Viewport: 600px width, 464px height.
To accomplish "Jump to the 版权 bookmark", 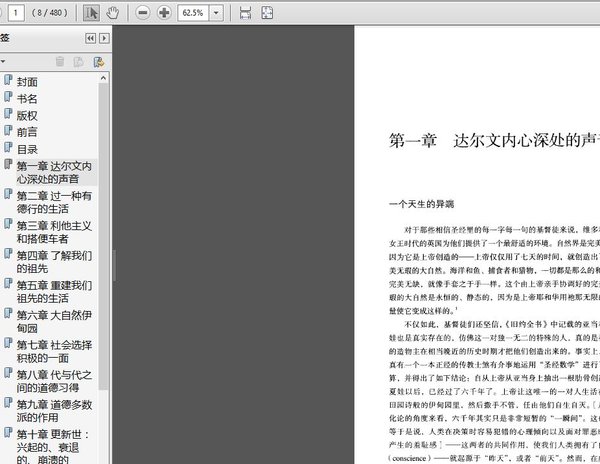I will tap(27, 116).
